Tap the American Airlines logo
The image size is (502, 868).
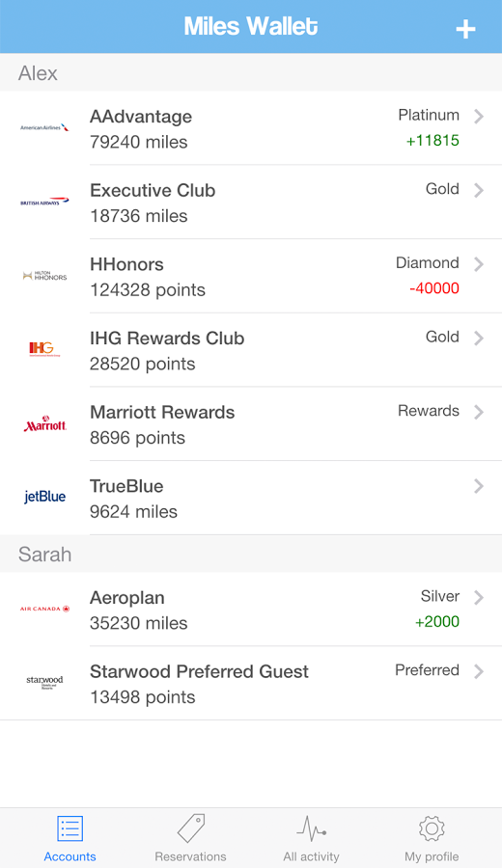tap(44, 127)
